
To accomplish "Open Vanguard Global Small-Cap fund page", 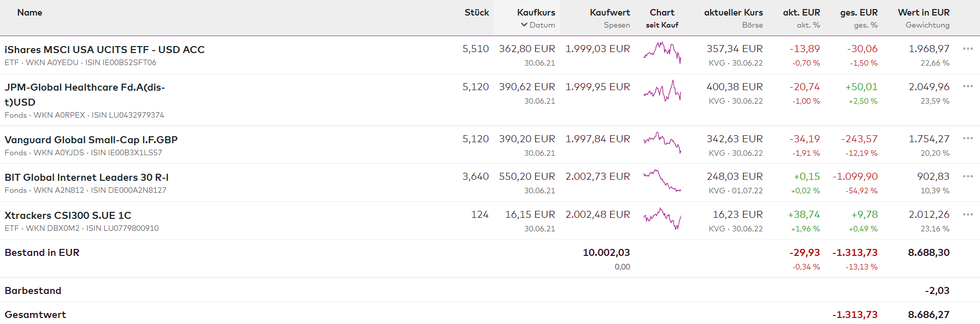I will click(x=91, y=140).
